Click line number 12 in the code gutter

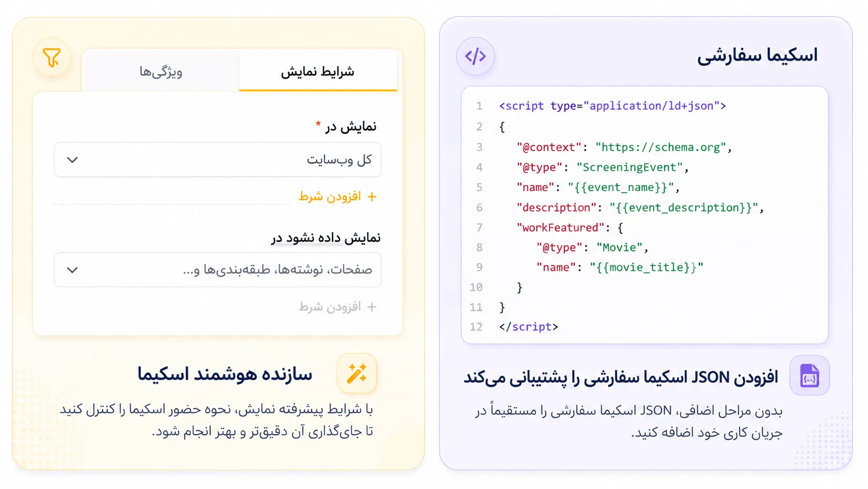click(476, 327)
